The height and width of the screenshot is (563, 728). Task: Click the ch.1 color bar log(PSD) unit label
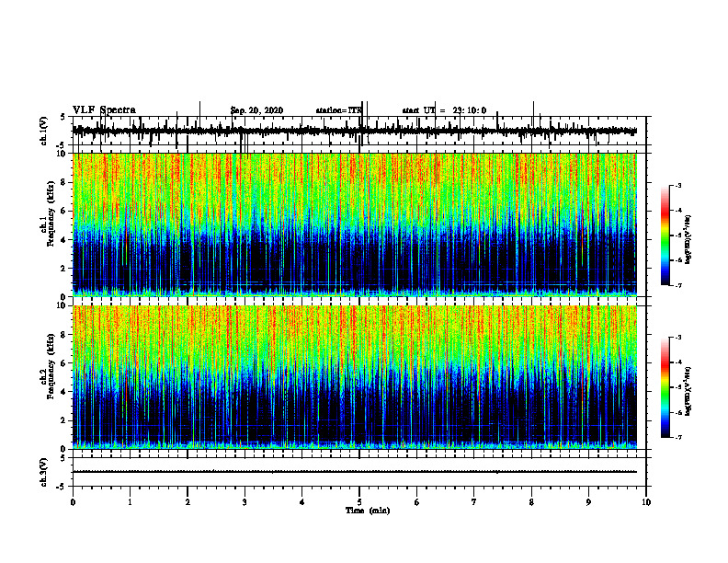[688, 240]
